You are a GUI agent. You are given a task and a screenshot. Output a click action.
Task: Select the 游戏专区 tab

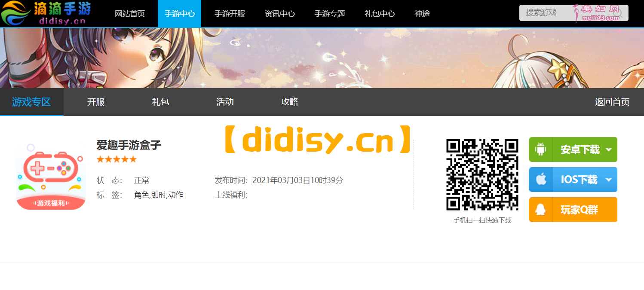click(31, 102)
